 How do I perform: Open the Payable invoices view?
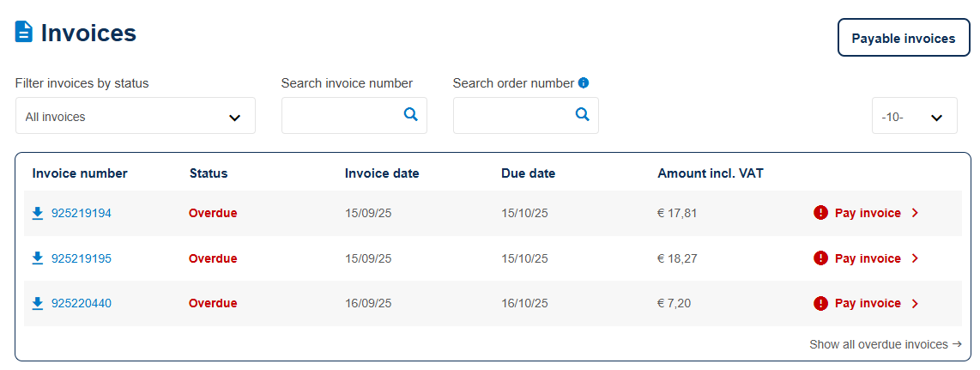pos(903,39)
